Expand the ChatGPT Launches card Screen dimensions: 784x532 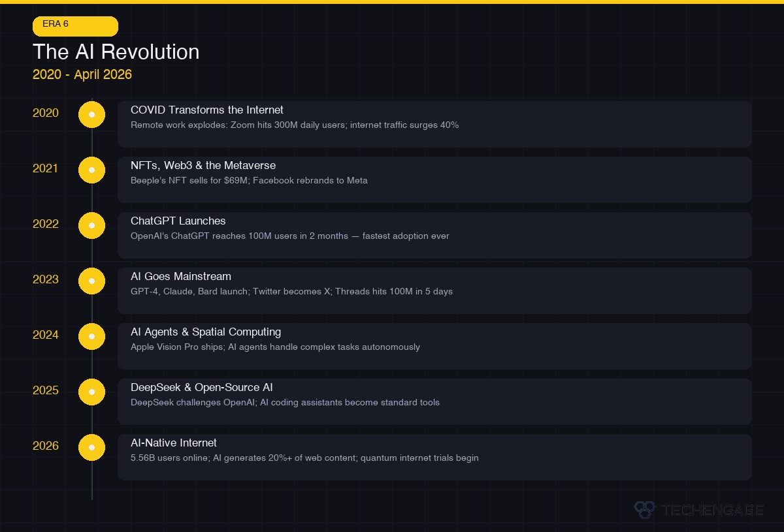(434, 235)
